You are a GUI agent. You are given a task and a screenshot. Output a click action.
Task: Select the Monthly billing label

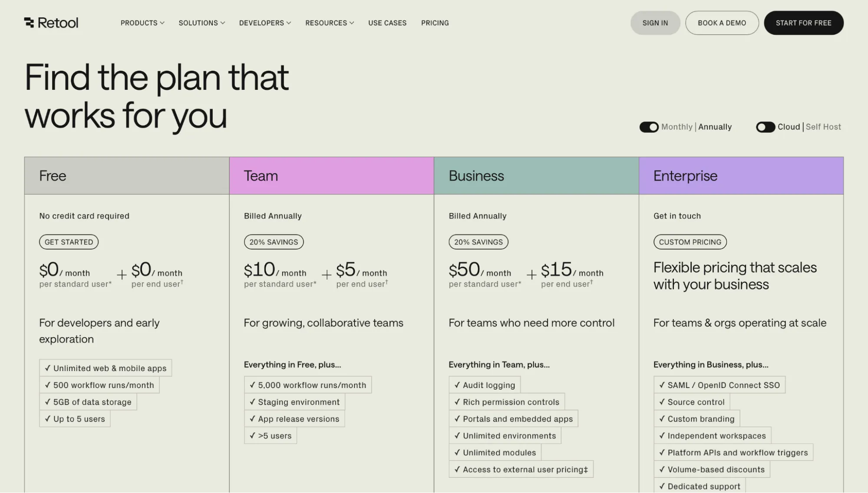677,127
